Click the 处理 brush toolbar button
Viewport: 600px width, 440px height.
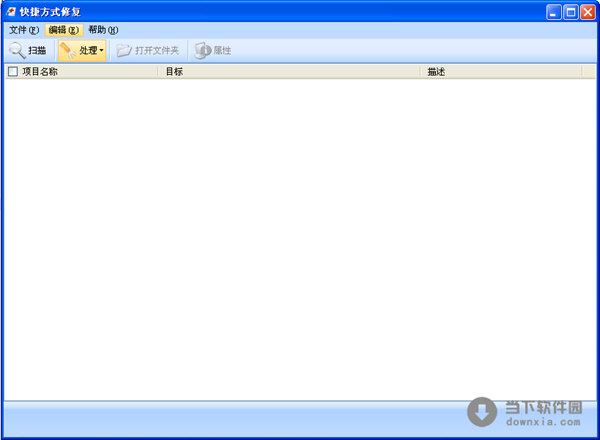82,51
